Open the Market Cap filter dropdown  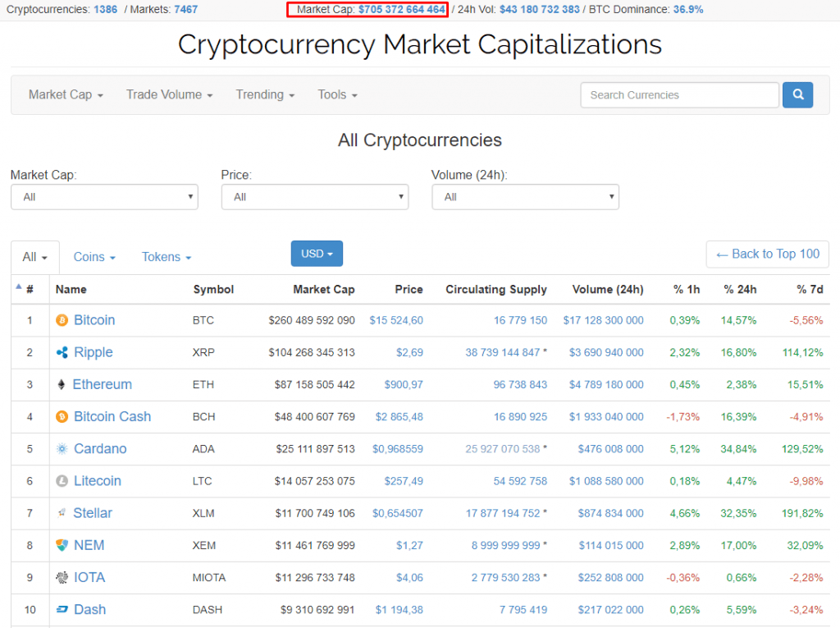coord(104,197)
